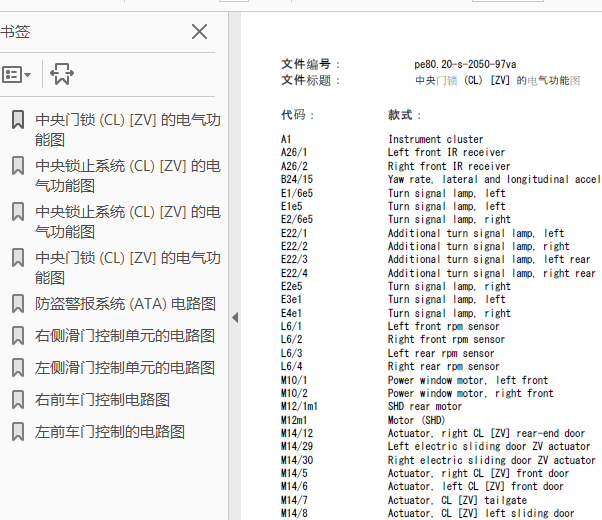Click text Additional turn signal lamp, right rear
Image resolution: width=602 pixels, height=520 pixels.
tap(492, 273)
